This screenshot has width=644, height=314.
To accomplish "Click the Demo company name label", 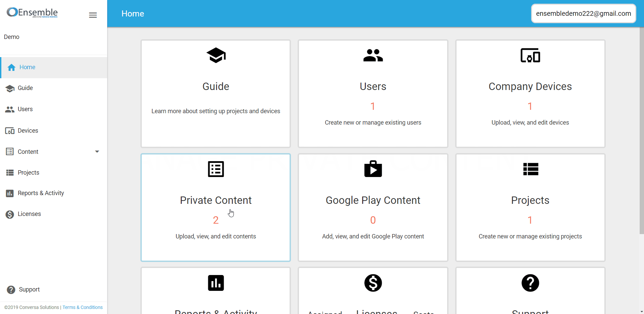I will [x=12, y=37].
